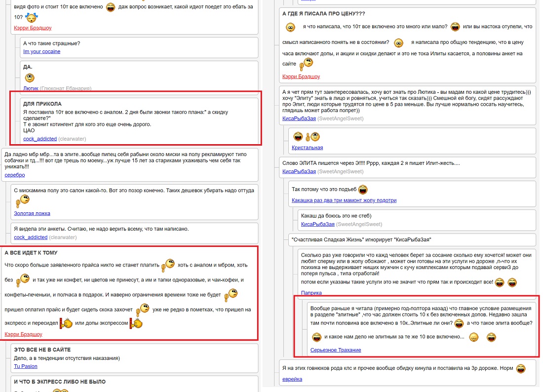
Task: Open the еврейка author link
Action: coord(292,379)
